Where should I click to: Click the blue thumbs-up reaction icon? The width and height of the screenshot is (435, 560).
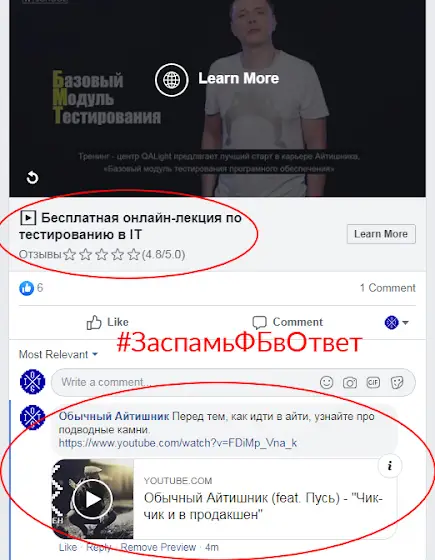pyautogui.click(x=26, y=288)
